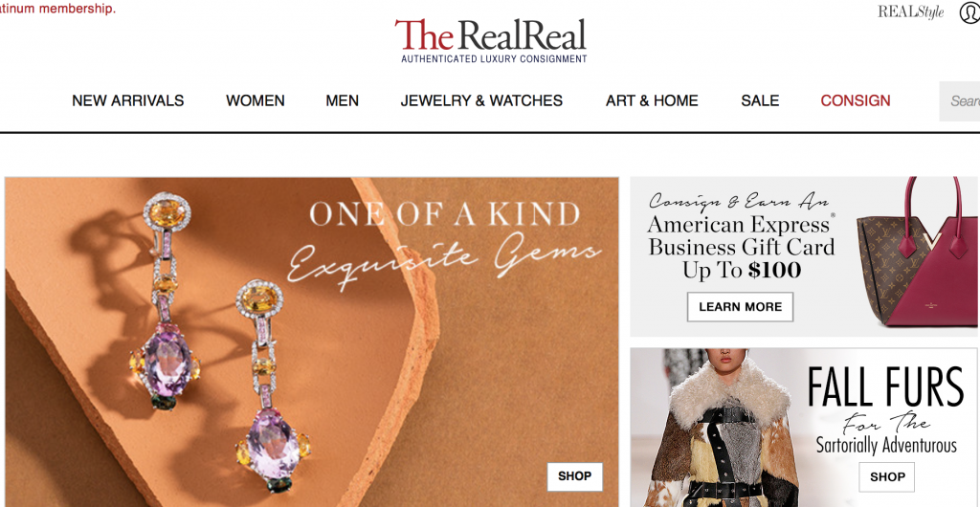Click the red Consign link
The height and width of the screenshot is (507, 980).
tap(855, 100)
